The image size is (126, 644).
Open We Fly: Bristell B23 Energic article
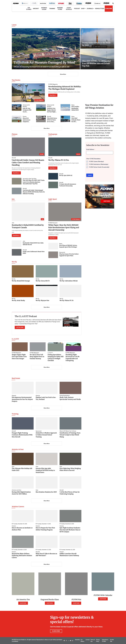point(21,281)
